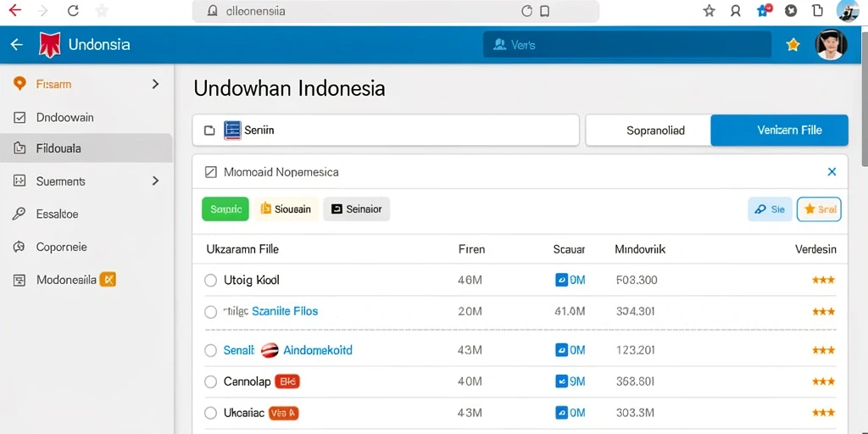Click the Venizern Fille button
The height and width of the screenshot is (434, 868).
click(780, 130)
